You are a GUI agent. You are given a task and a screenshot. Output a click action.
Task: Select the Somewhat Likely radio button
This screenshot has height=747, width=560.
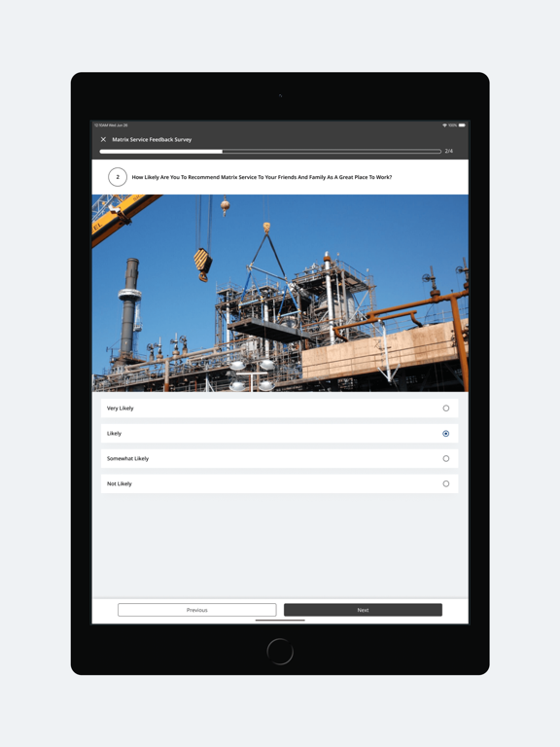(x=445, y=459)
